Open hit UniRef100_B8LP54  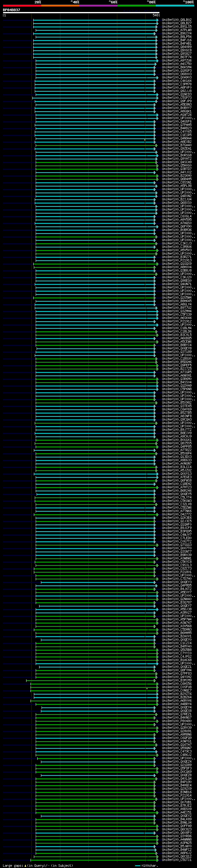coord(177,37)
